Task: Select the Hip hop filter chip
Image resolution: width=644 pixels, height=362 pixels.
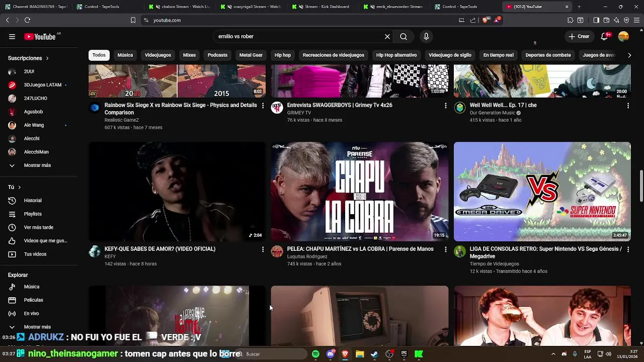Action: tap(283, 55)
